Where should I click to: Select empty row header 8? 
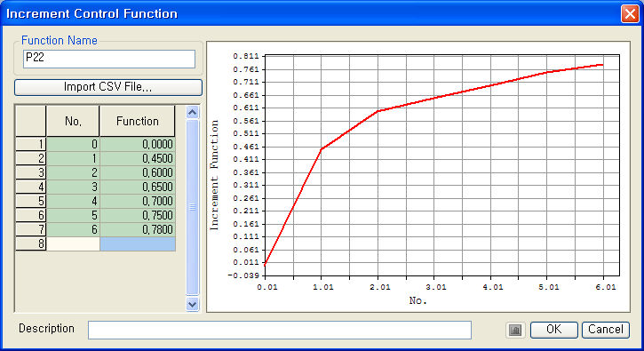click(31, 243)
